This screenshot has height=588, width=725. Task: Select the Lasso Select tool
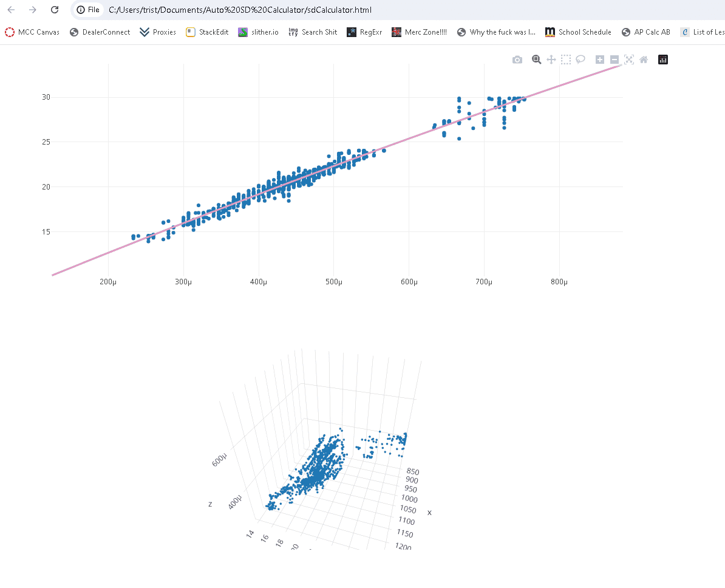point(580,60)
